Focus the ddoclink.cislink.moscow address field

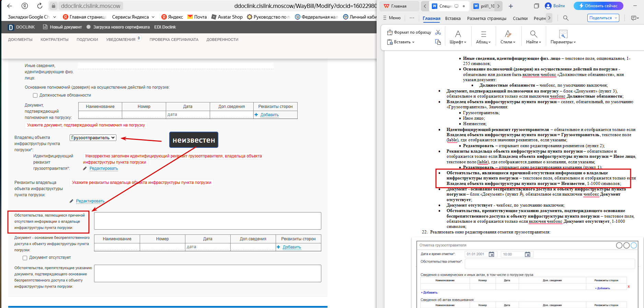pos(91,6)
